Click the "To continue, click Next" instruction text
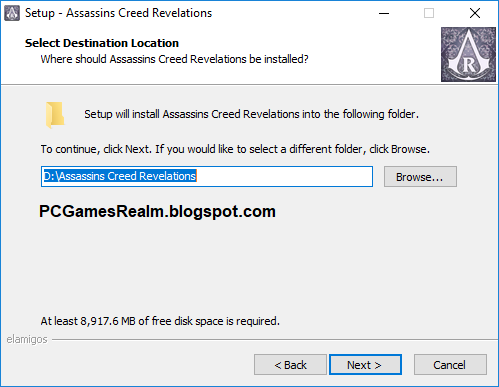Screen dimensions: 499x387 (x=235, y=149)
